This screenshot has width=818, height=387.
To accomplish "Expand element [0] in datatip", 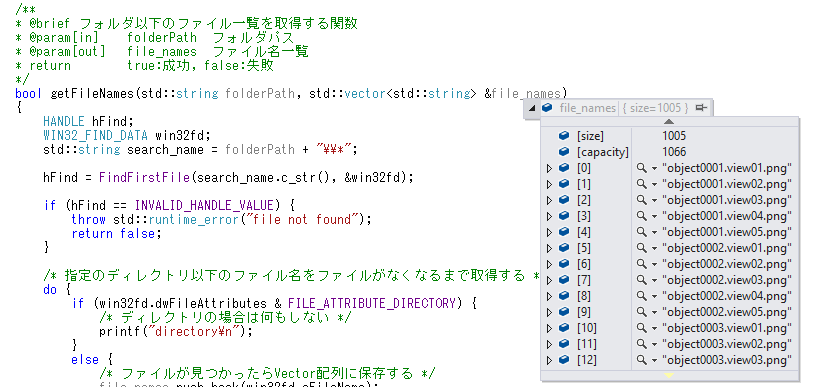I will coord(548,168).
